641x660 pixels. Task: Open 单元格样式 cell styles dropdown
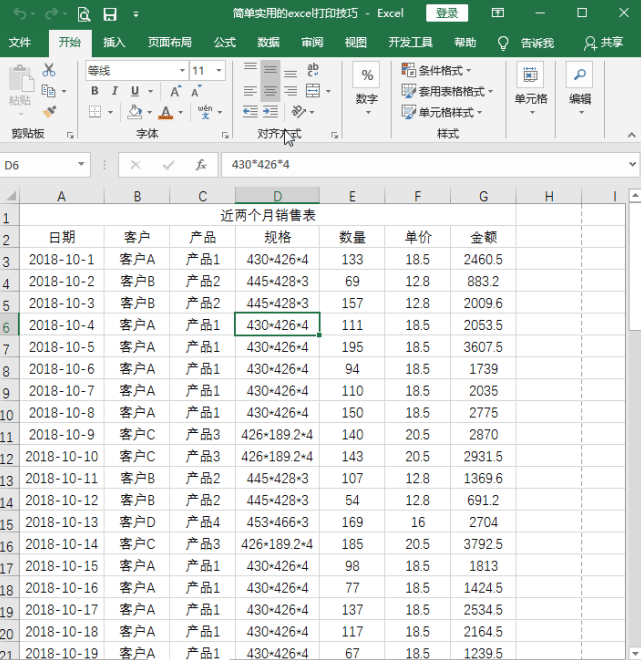click(x=442, y=112)
